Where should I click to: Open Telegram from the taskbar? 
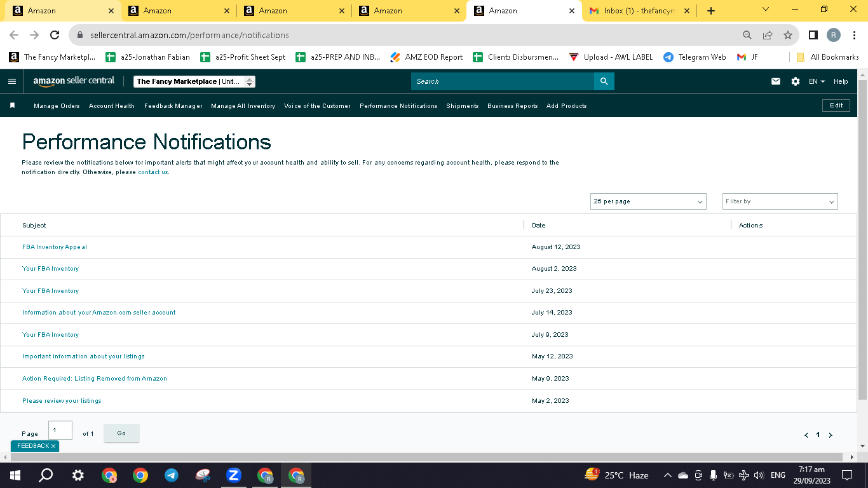pos(171,475)
